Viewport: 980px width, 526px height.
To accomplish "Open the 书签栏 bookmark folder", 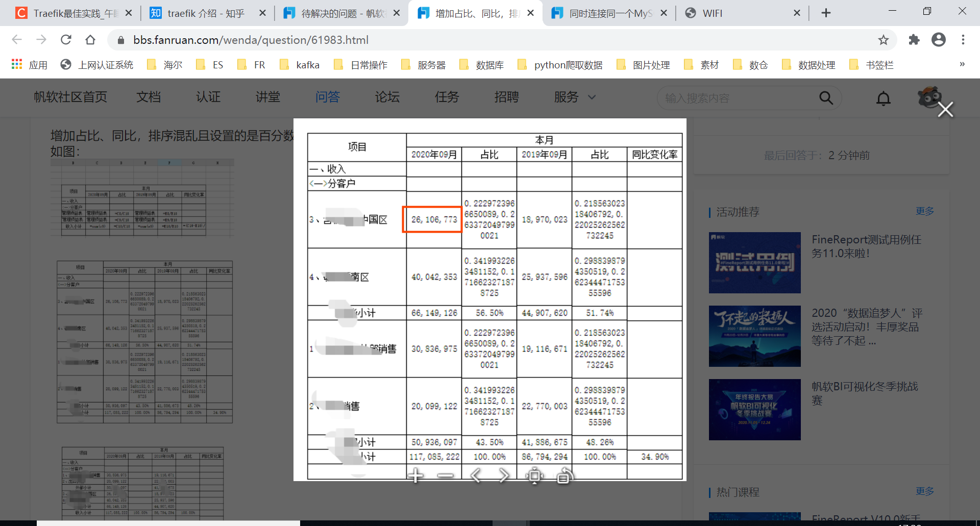I will (871, 65).
